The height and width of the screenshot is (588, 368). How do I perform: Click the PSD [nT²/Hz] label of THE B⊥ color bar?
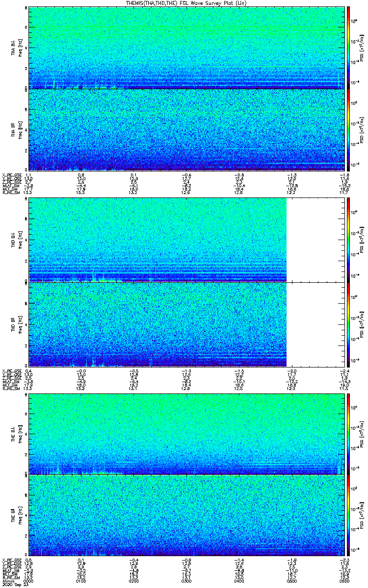pyautogui.click(x=363, y=434)
